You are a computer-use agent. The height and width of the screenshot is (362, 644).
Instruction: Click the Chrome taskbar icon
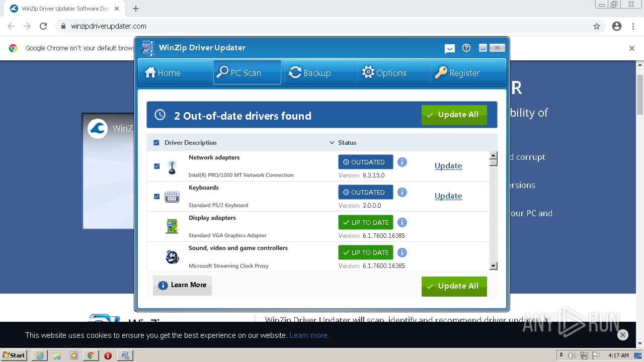click(x=91, y=355)
